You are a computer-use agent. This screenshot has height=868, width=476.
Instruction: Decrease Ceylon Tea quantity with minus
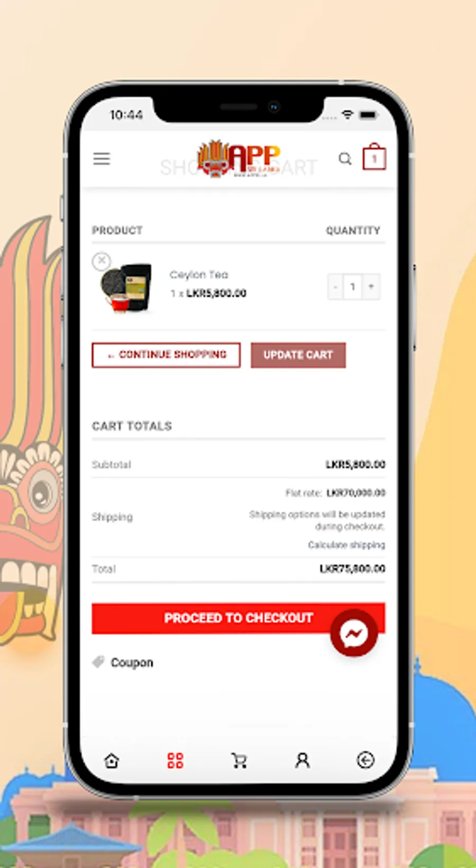[x=335, y=287]
